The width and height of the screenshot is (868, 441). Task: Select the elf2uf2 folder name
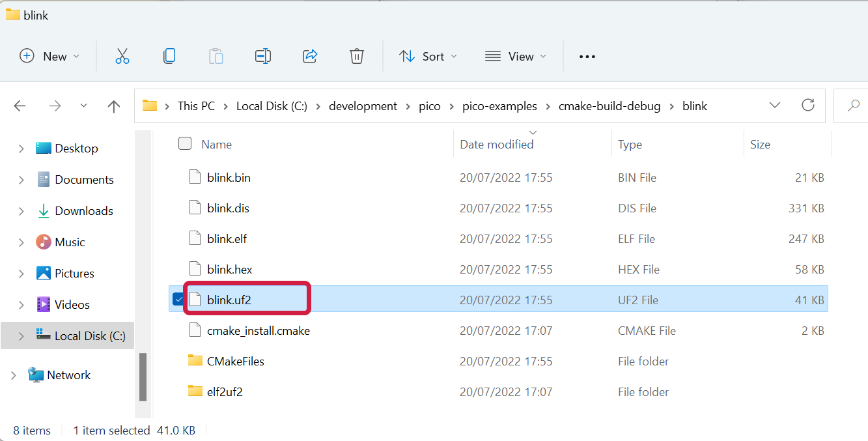[x=225, y=391]
